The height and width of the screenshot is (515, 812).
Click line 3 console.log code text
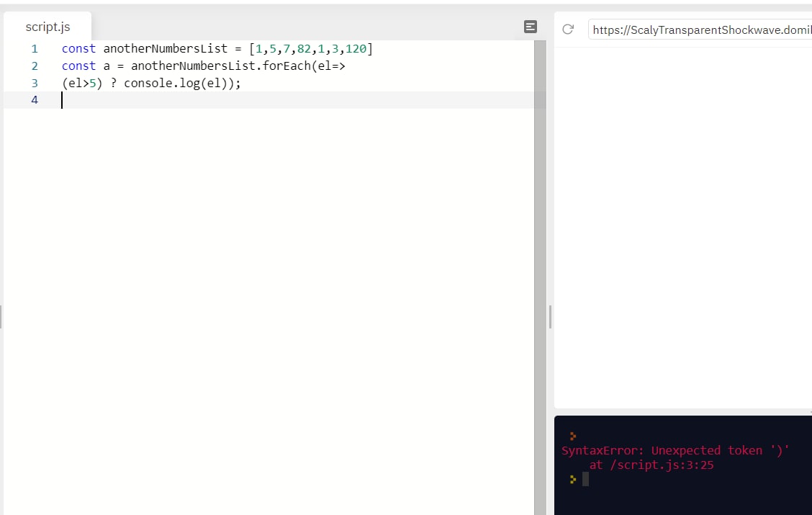tap(151, 83)
